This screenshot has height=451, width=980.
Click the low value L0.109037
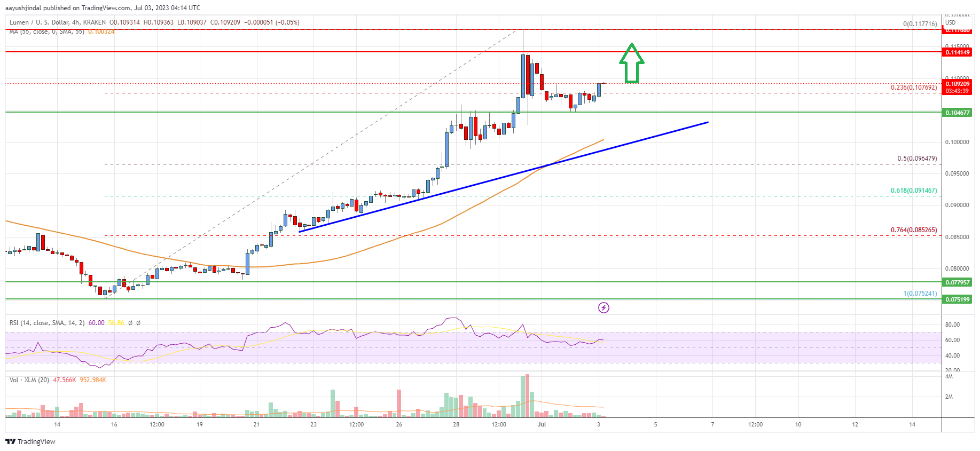192,22
